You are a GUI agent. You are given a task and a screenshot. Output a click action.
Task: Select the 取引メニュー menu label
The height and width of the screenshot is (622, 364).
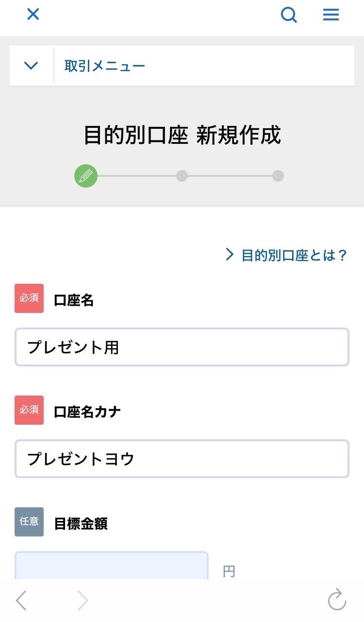105,66
